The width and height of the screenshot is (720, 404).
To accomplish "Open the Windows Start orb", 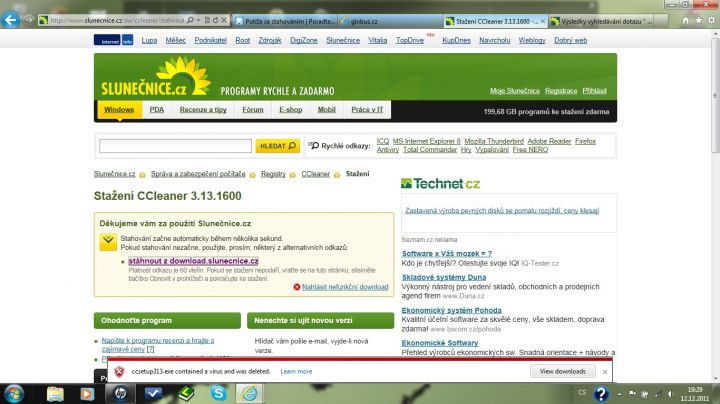I will (14, 394).
